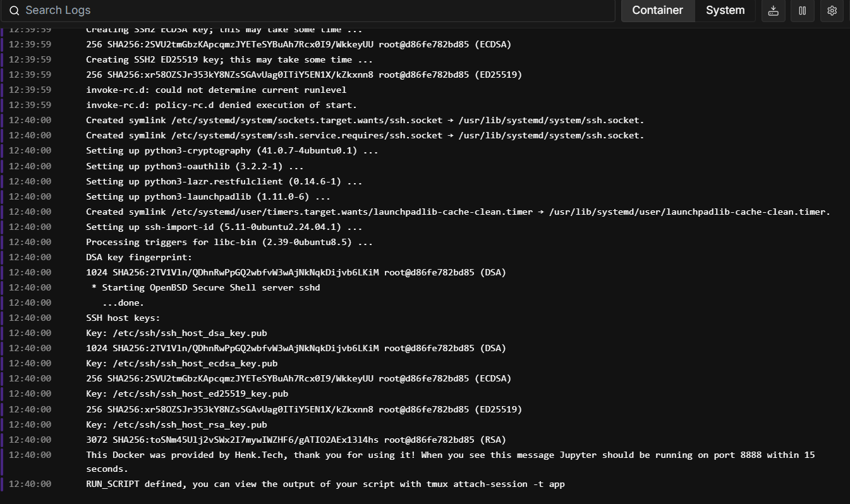The width and height of the screenshot is (850, 504).
Task: Click the 'DSA key fingerprint:' log entry
Action: [138, 257]
